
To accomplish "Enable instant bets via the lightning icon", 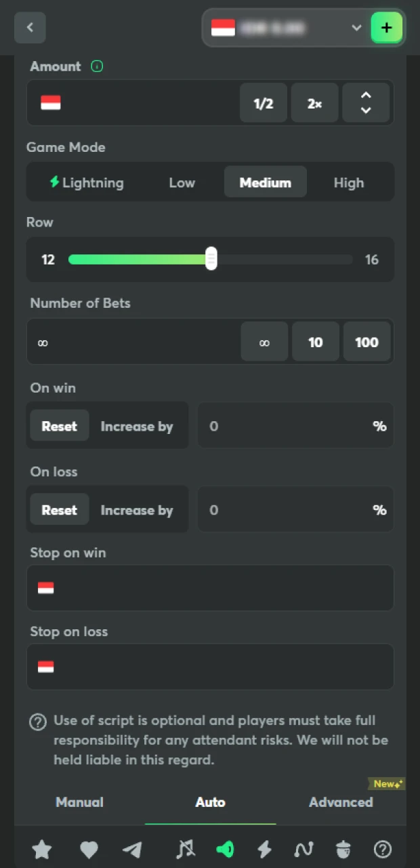I will (264, 849).
